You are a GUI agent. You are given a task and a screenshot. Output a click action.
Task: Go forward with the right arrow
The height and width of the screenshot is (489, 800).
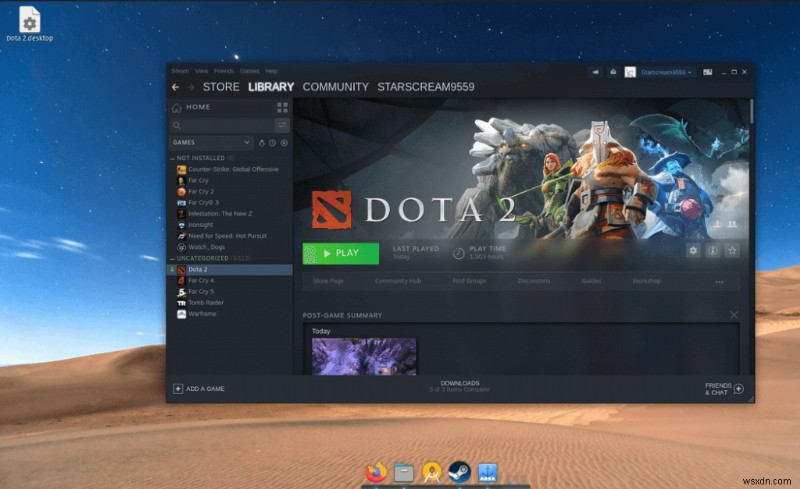coord(191,87)
